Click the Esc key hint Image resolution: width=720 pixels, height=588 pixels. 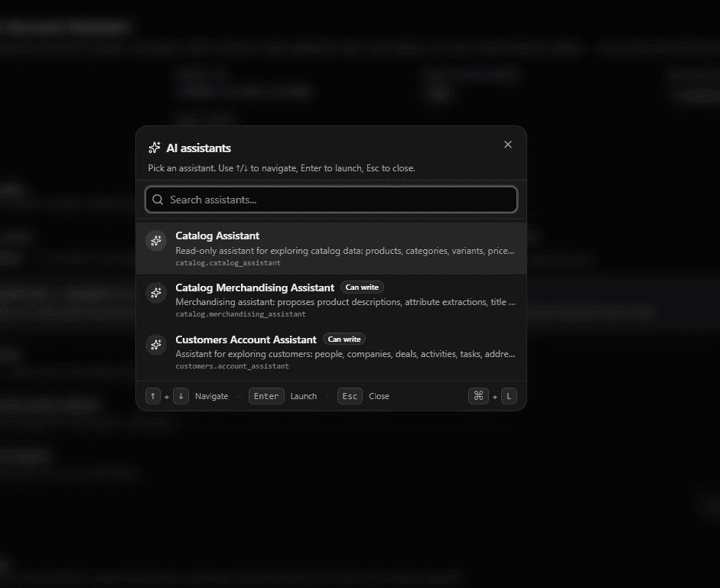pyautogui.click(x=350, y=396)
